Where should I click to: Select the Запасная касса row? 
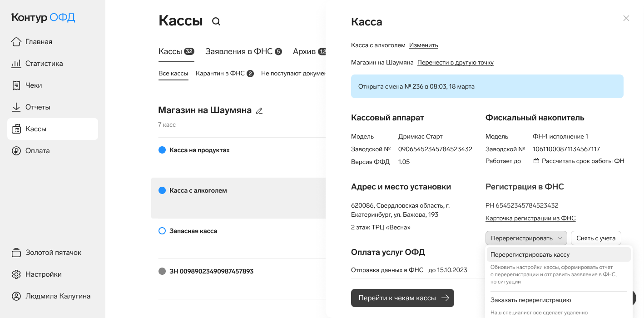238,238
